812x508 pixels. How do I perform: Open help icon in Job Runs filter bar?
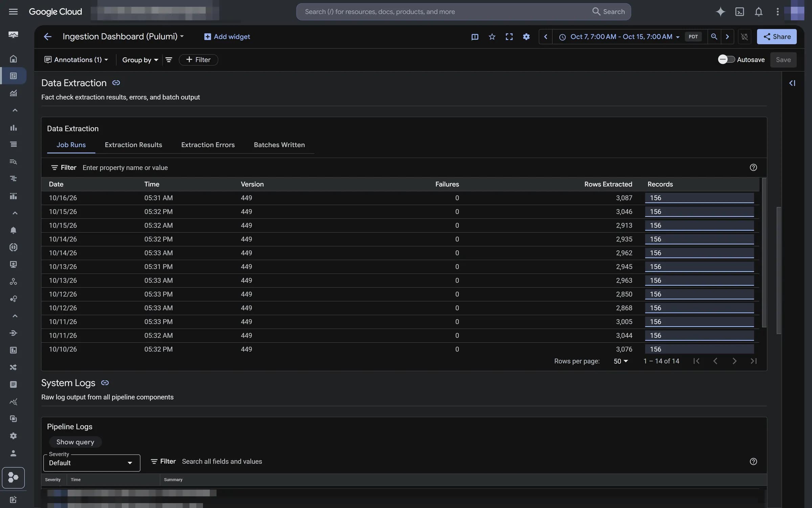pos(753,167)
